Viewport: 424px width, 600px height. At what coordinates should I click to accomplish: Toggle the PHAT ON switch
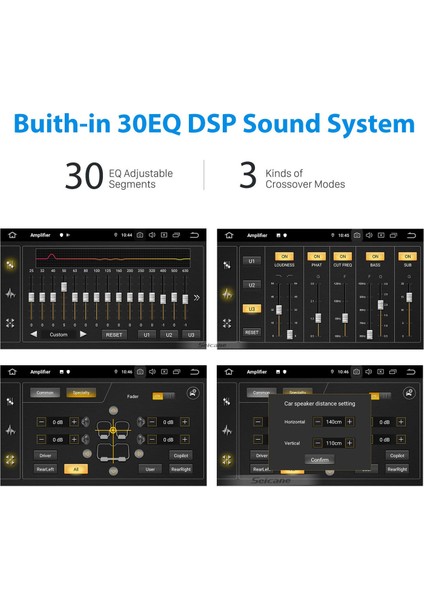coord(316,256)
